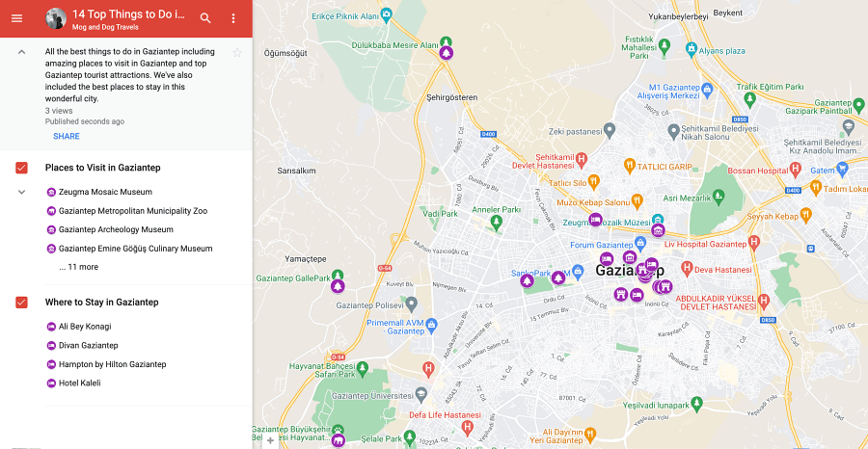Click Yeşilvadi lunapark tree icon
The height and width of the screenshot is (449, 868).
(697, 404)
